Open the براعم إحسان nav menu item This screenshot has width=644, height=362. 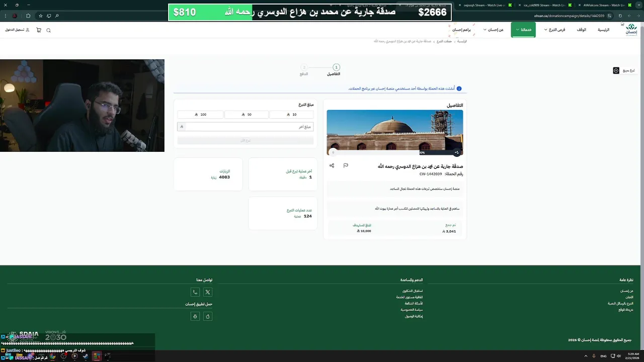click(461, 30)
